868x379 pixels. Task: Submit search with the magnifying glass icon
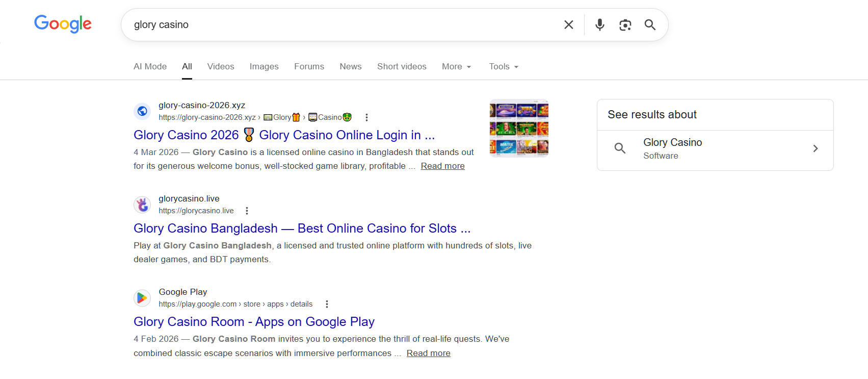650,24
